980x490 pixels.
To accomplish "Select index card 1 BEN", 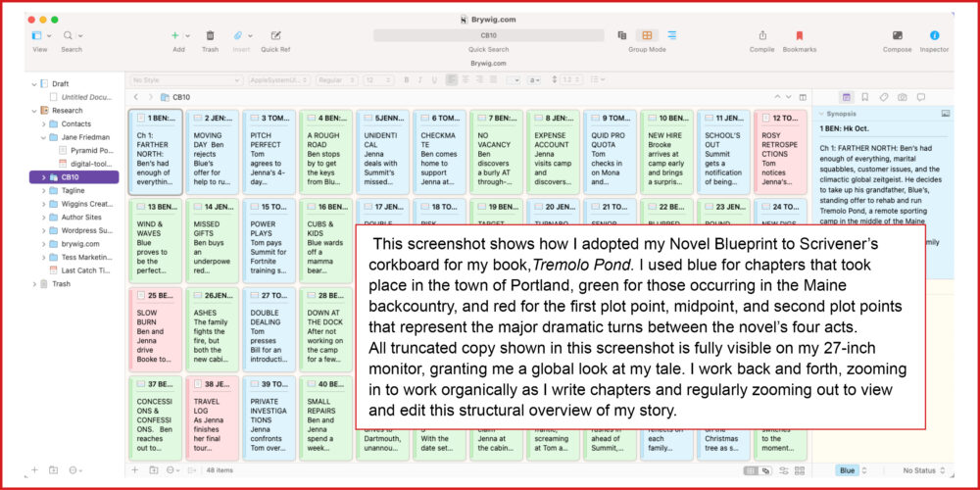I will coord(156,153).
